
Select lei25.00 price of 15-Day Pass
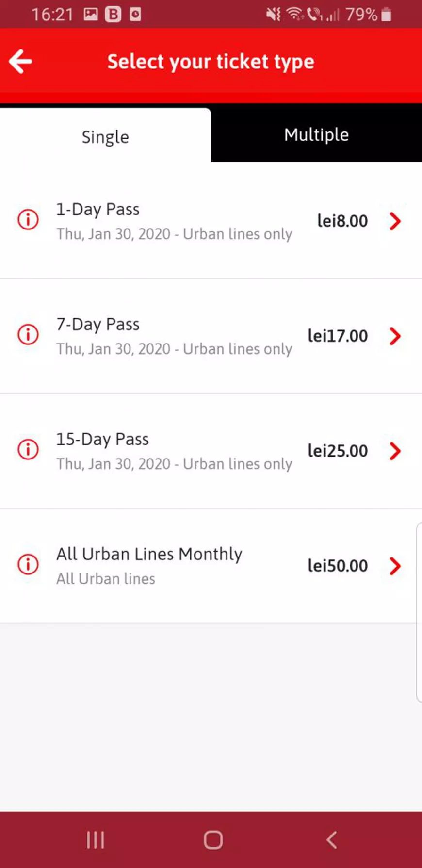[x=338, y=451]
